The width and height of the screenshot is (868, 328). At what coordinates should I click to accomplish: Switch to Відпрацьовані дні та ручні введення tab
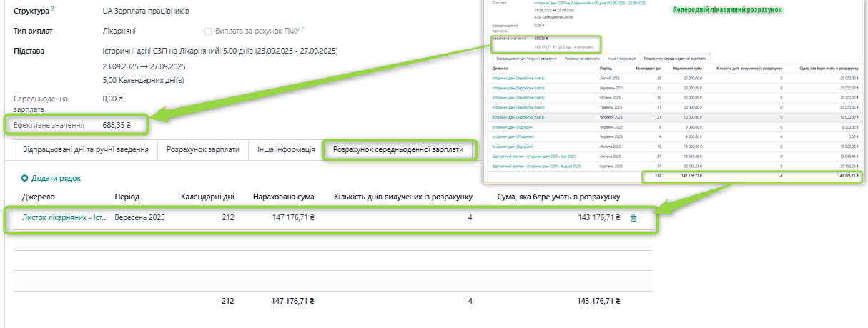tap(85, 150)
